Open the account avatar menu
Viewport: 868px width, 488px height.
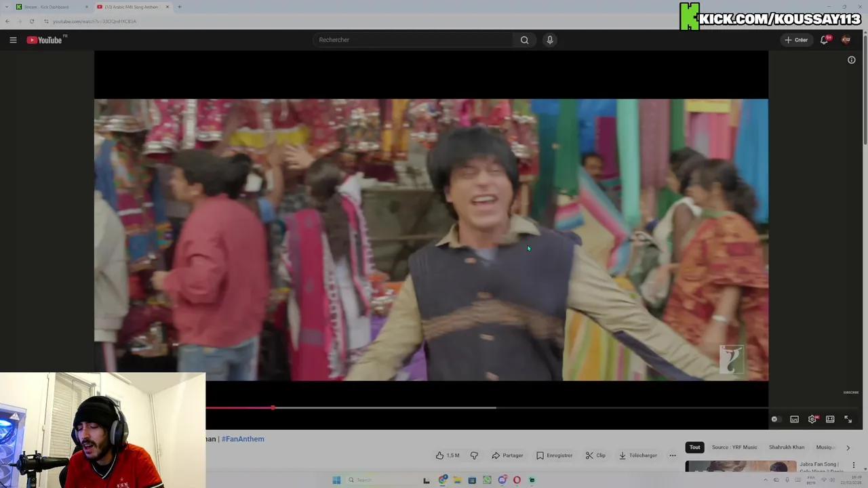(846, 40)
